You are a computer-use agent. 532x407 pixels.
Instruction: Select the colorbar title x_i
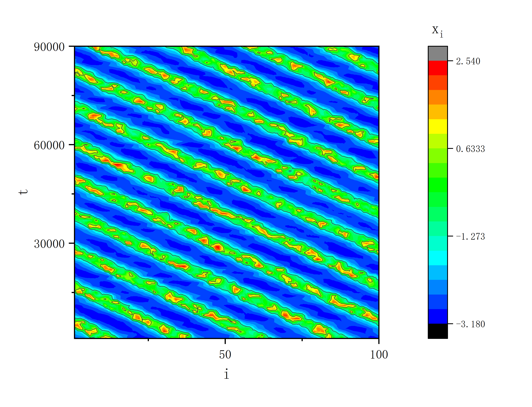point(438,32)
